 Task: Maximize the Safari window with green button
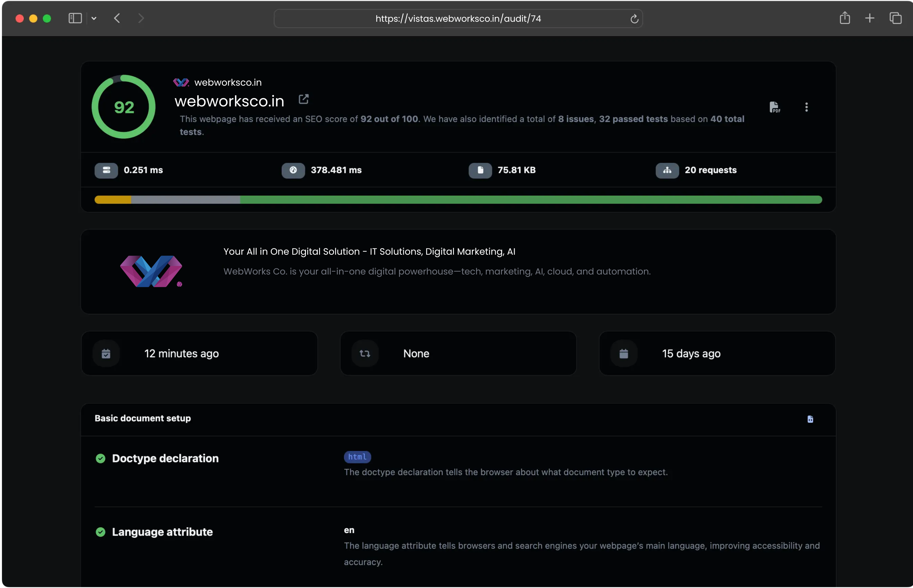(47, 18)
